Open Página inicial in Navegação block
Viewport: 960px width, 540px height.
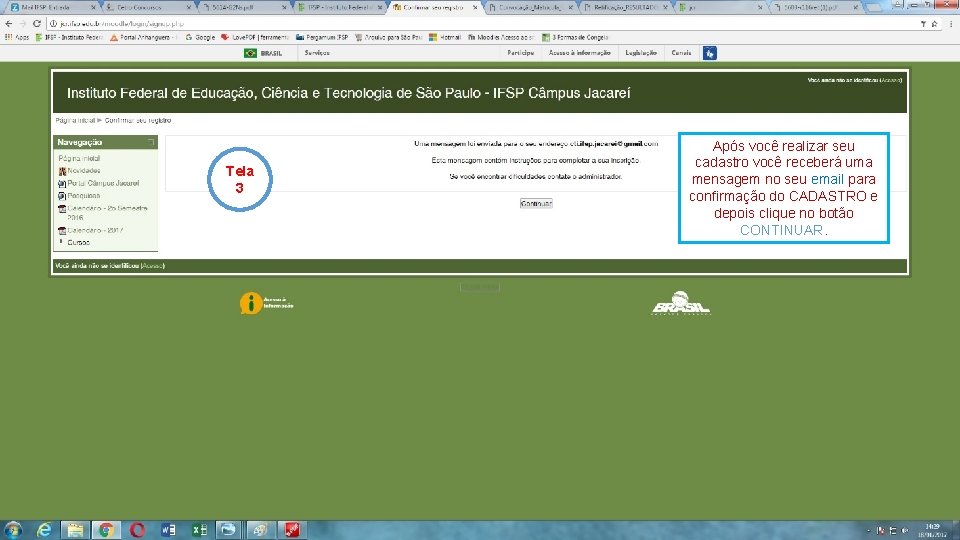click(79, 159)
